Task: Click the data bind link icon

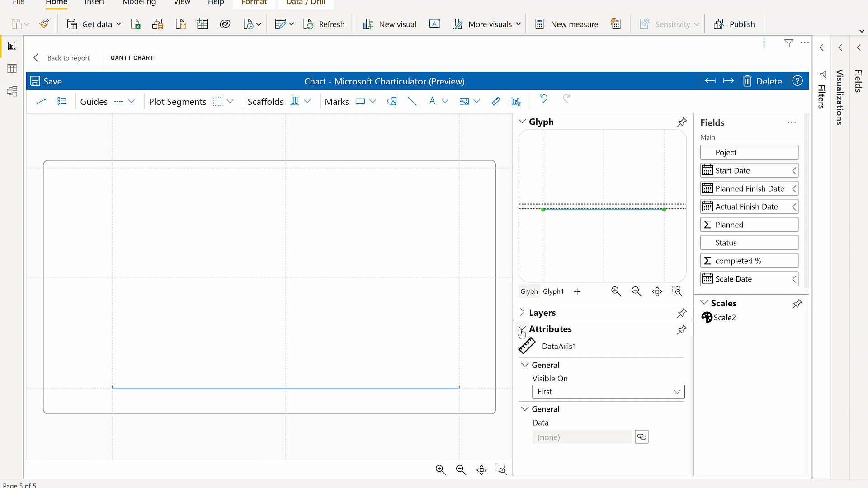Action: coord(642,437)
